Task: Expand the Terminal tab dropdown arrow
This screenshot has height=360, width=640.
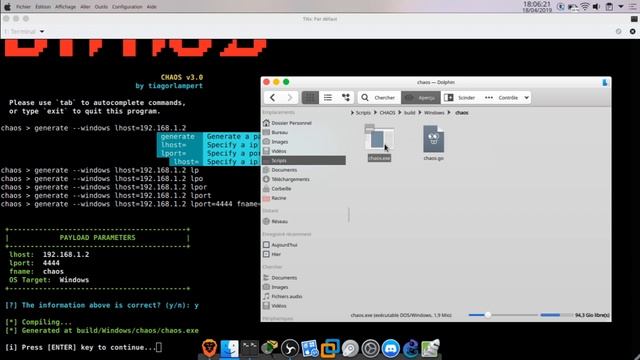Action: (x=42, y=31)
